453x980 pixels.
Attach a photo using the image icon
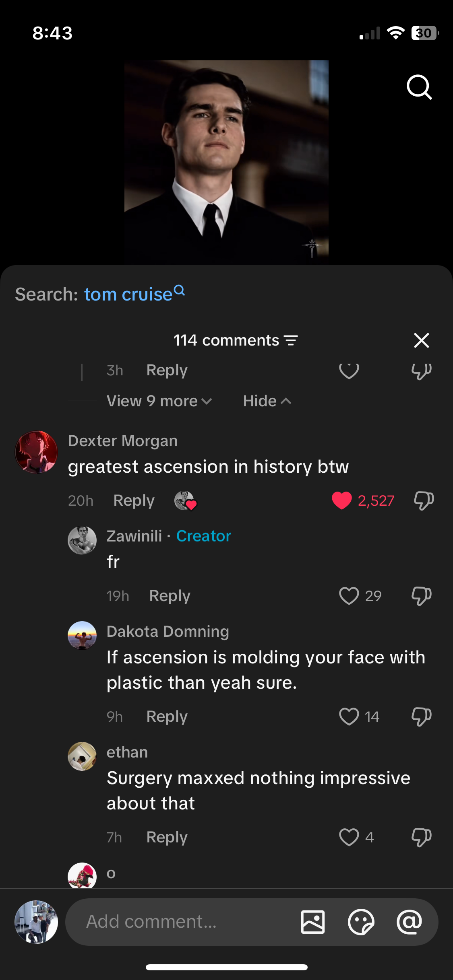pyautogui.click(x=313, y=922)
